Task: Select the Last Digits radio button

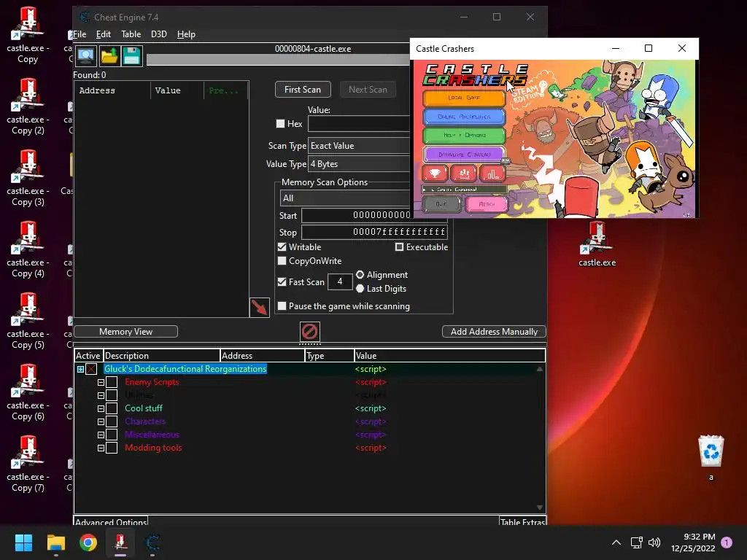Action: [360, 289]
